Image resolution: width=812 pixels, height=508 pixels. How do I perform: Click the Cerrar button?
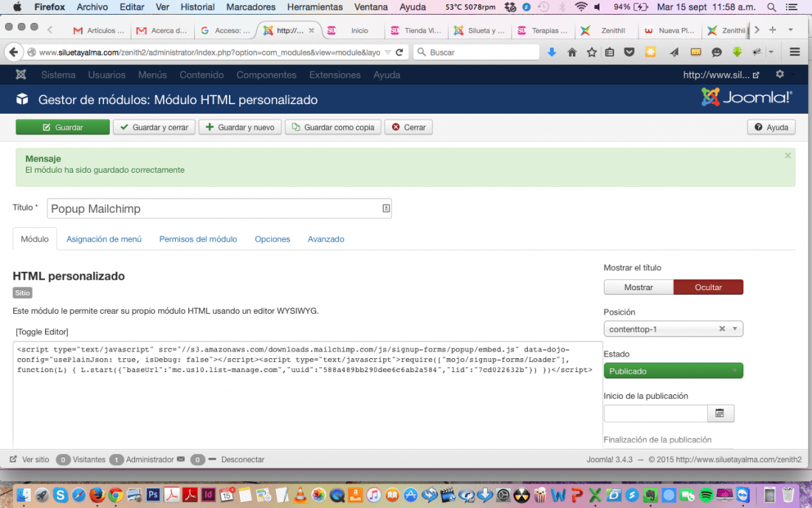pyautogui.click(x=409, y=128)
